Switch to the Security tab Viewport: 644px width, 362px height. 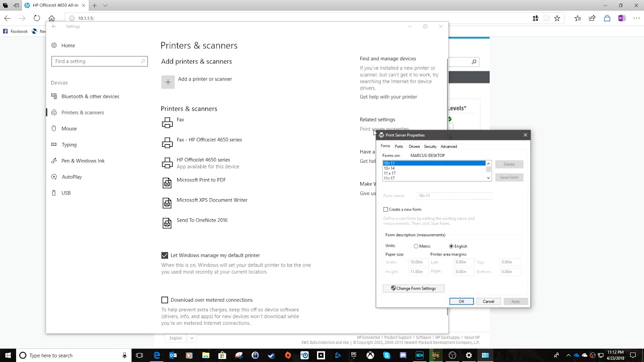[430, 146]
